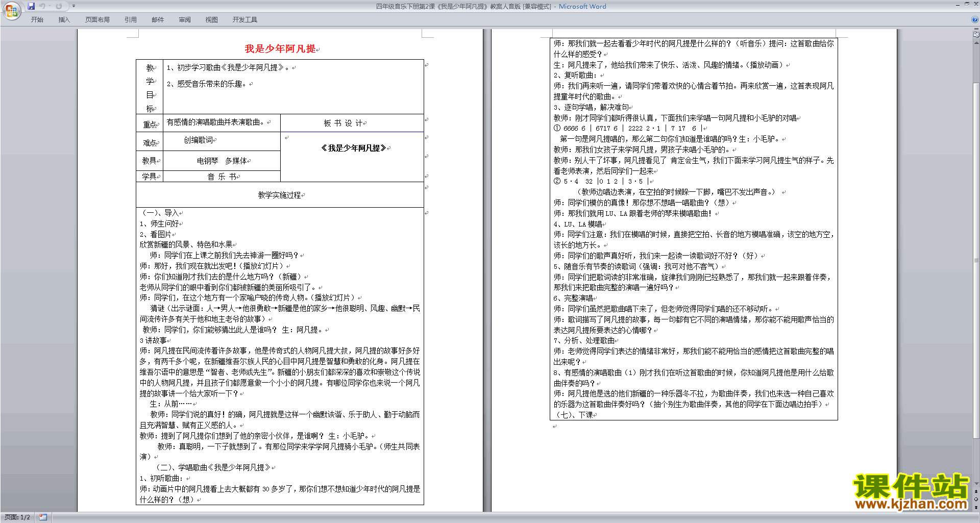The width and height of the screenshot is (980, 523).
Task: Click the line 1、师生问好
Action: (159, 223)
